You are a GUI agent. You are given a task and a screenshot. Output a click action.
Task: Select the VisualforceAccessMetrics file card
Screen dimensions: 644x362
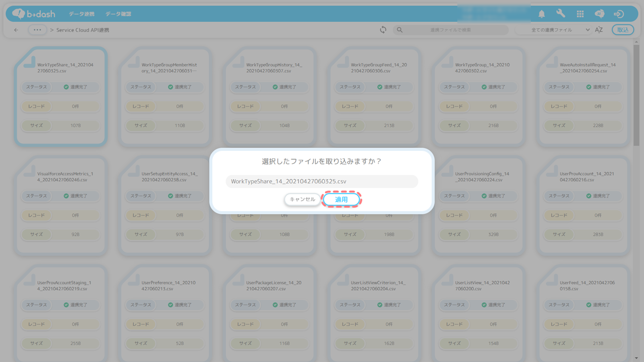(61, 205)
